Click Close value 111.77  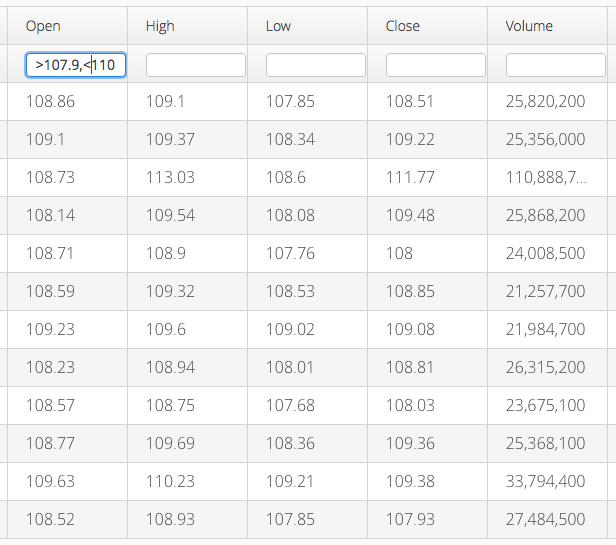[x=410, y=177]
